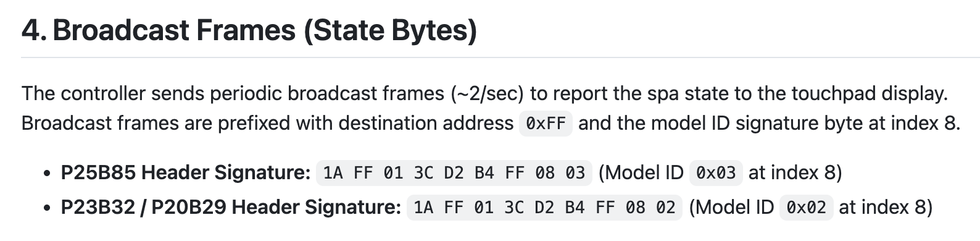The image size is (980, 241).
Task: Click "(State Bytes)" in the heading
Action: click(390, 30)
